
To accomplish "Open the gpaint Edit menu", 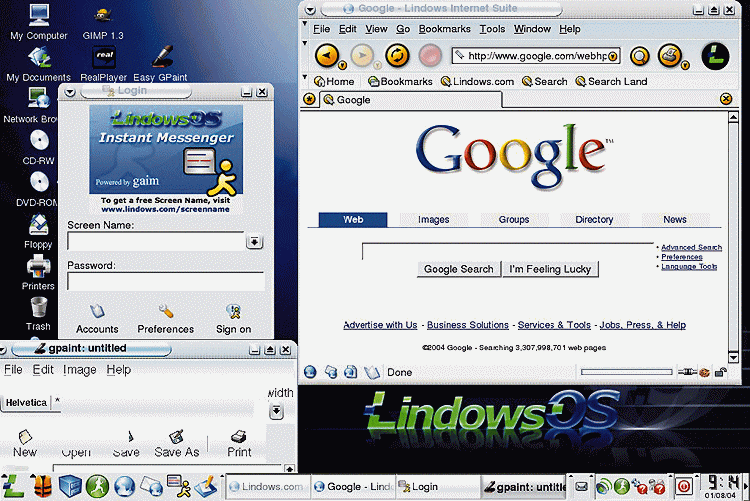I will click(43, 370).
